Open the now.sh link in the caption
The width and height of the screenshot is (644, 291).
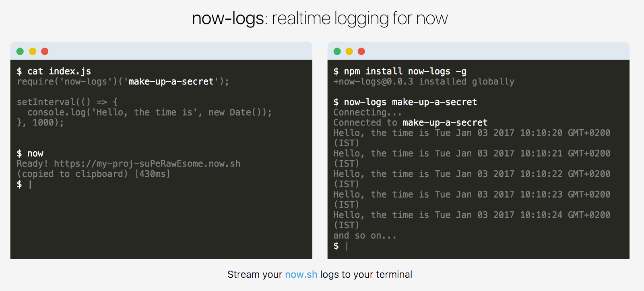(x=301, y=274)
